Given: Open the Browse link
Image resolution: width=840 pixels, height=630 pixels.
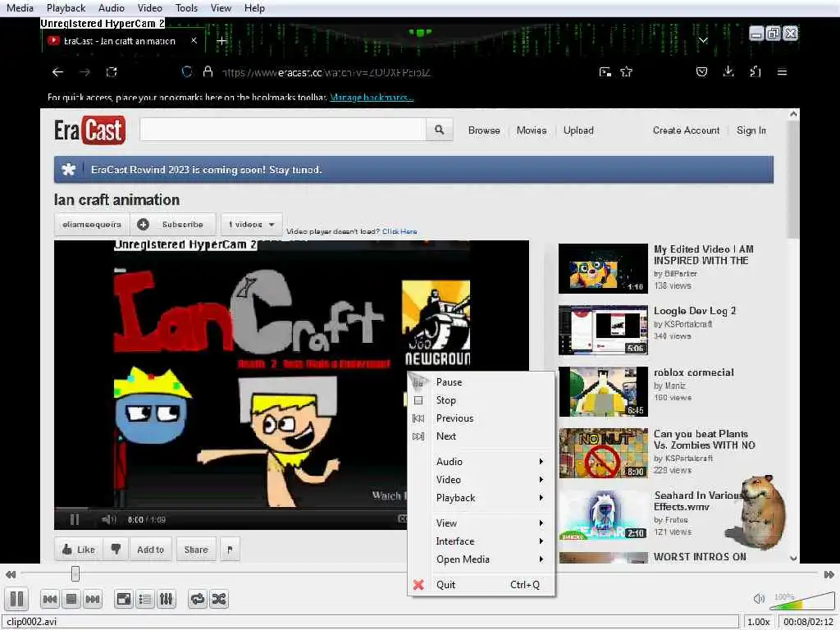Looking at the screenshot, I should pyautogui.click(x=484, y=130).
